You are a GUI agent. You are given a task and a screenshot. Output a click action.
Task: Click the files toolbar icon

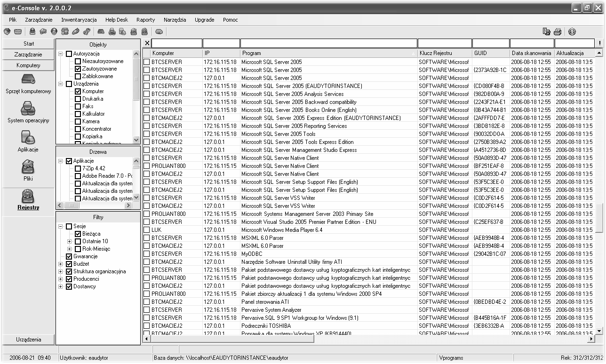click(134, 32)
